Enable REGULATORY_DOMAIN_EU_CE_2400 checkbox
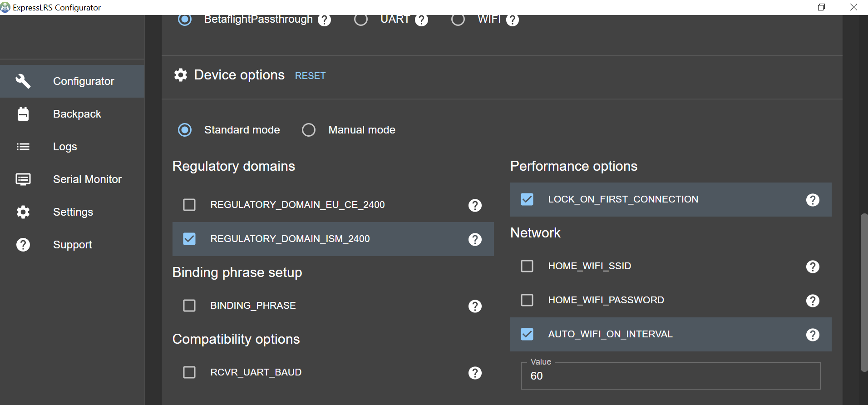Screen dimensions: 868x405 click(x=189, y=205)
